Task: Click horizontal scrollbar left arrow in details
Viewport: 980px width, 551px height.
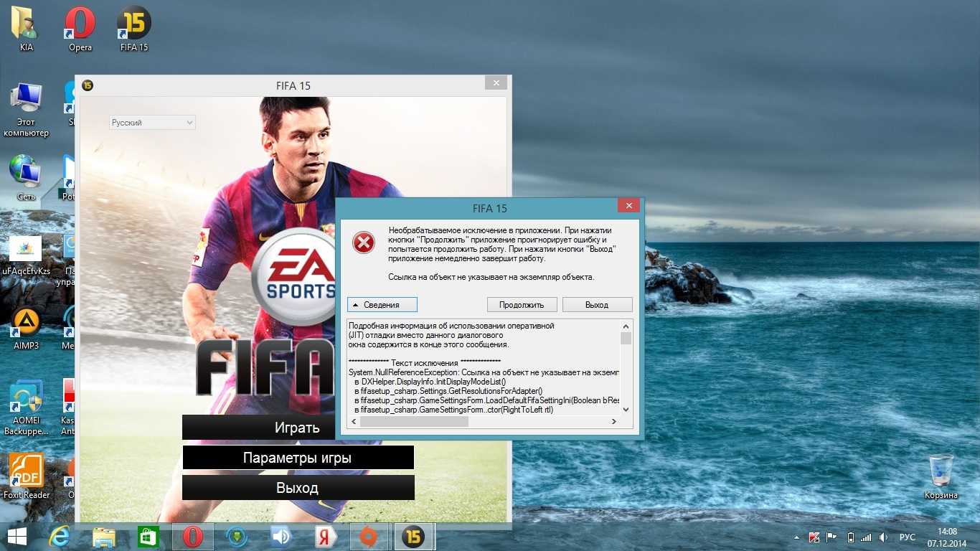Action: click(x=354, y=422)
